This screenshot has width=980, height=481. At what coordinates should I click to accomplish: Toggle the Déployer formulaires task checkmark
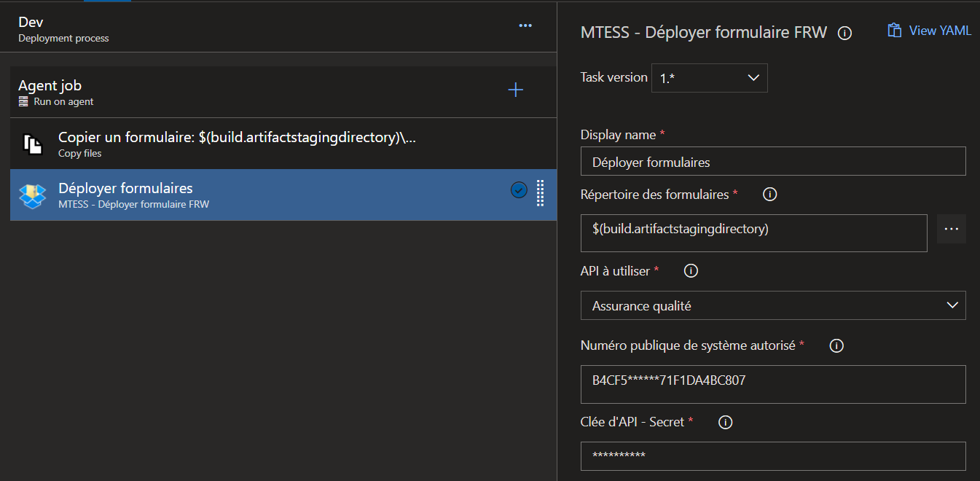519,190
